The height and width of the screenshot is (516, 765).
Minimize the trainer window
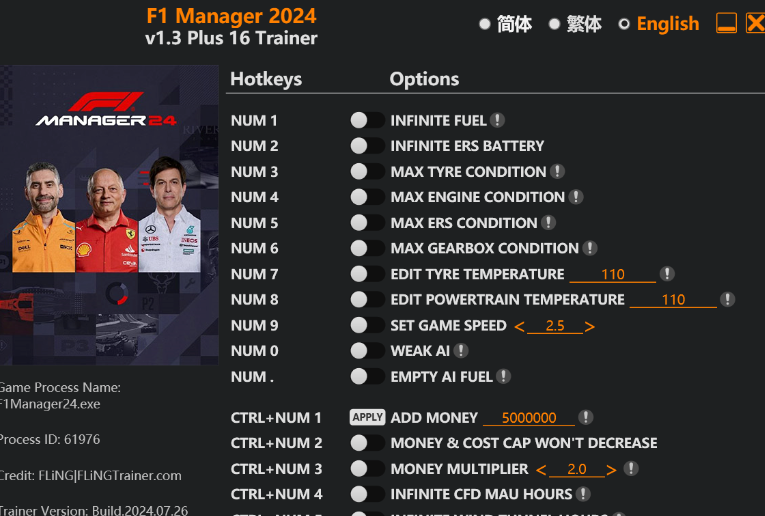727,23
